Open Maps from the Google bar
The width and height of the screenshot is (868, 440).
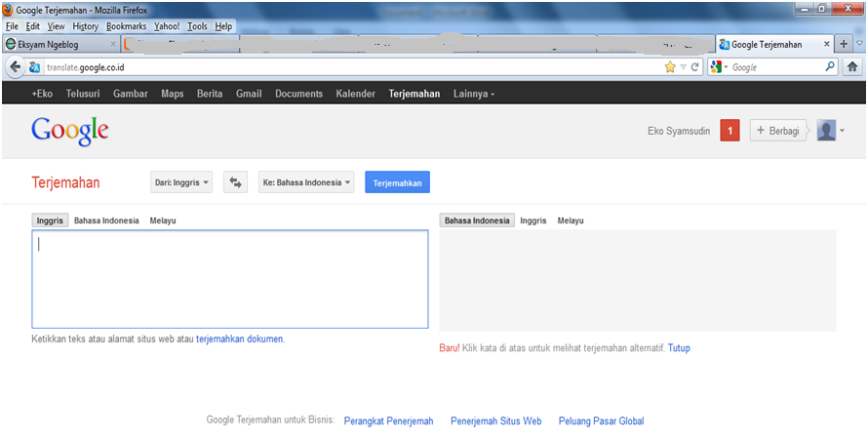pyautogui.click(x=173, y=94)
